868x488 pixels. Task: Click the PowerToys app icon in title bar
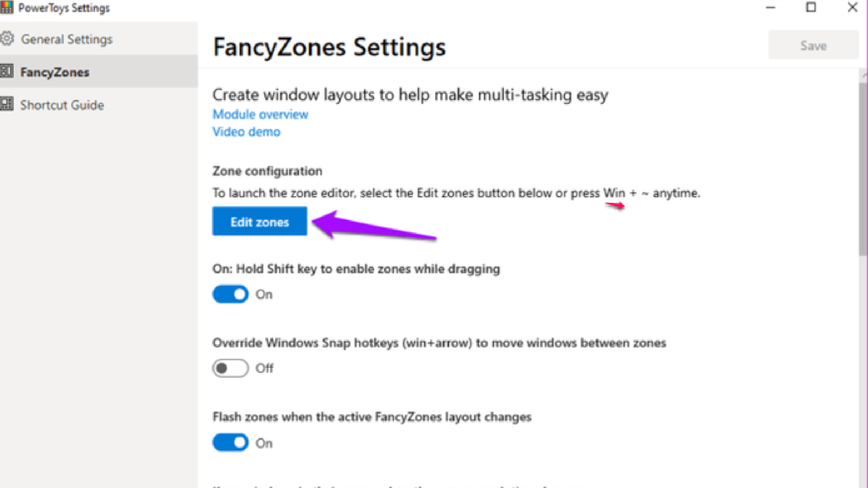(6, 8)
